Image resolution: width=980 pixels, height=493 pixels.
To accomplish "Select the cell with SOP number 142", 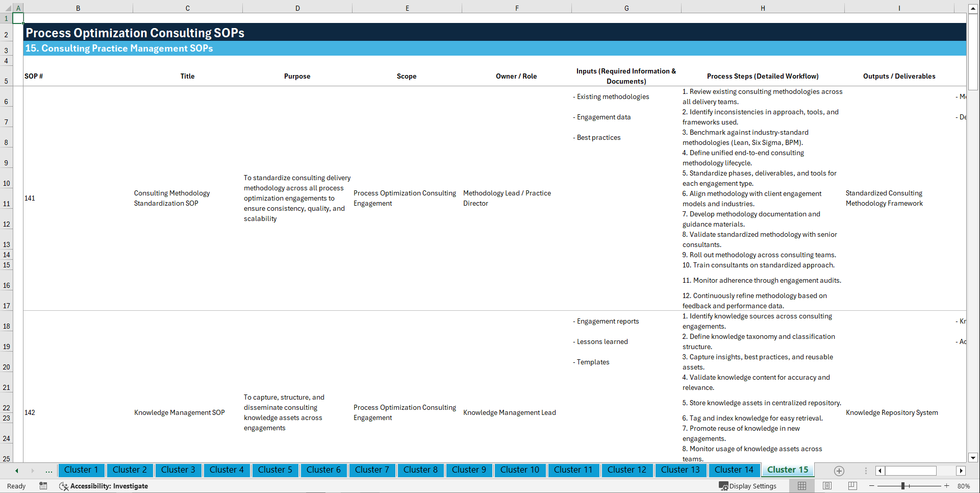I will 78,412.
